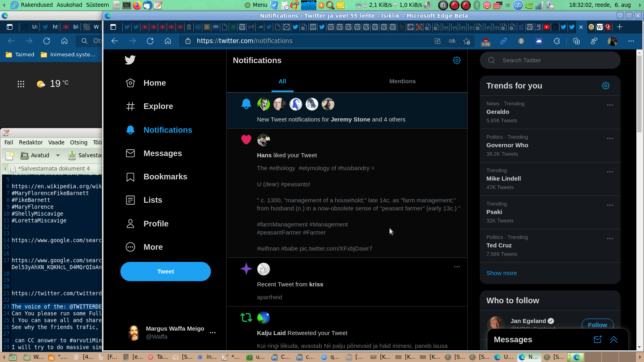The width and height of the screenshot is (644, 362).
Task: Go back in the Edge Beta window
Action: pos(115,41)
